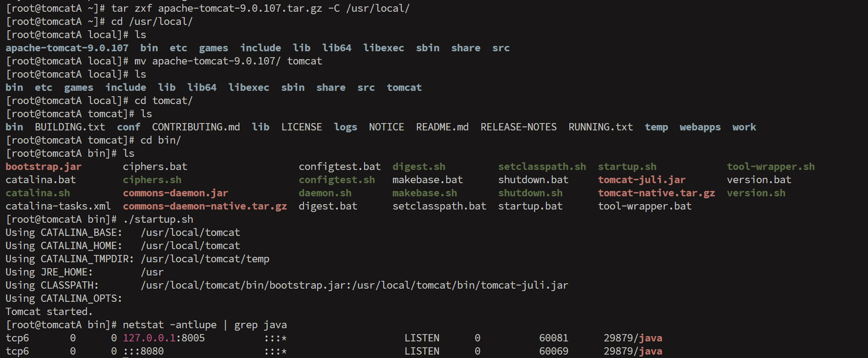This screenshot has width=868, height=358.
Task: Select ciphers.bat in the listing
Action: pos(155,167)
